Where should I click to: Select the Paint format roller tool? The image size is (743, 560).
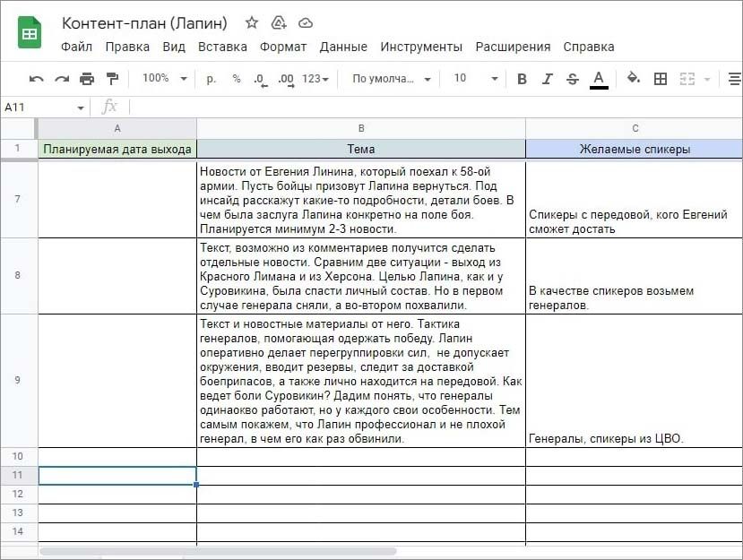click(112, 79)
